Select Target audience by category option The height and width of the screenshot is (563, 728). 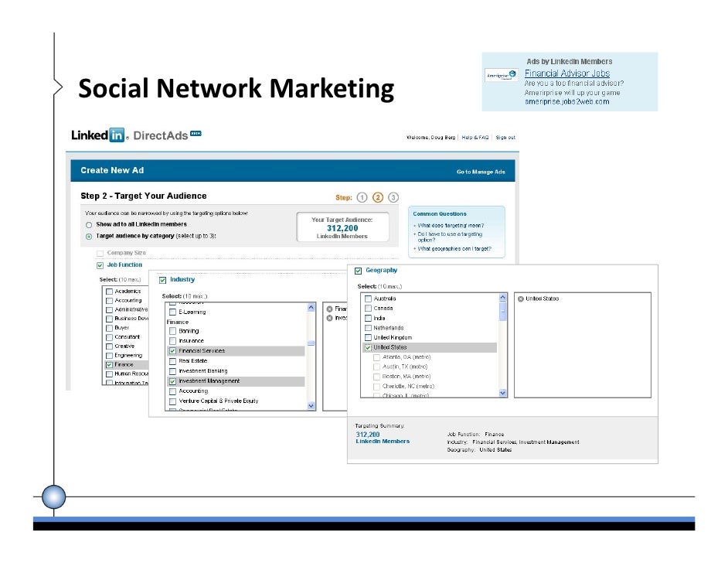[x=89, y=237]
